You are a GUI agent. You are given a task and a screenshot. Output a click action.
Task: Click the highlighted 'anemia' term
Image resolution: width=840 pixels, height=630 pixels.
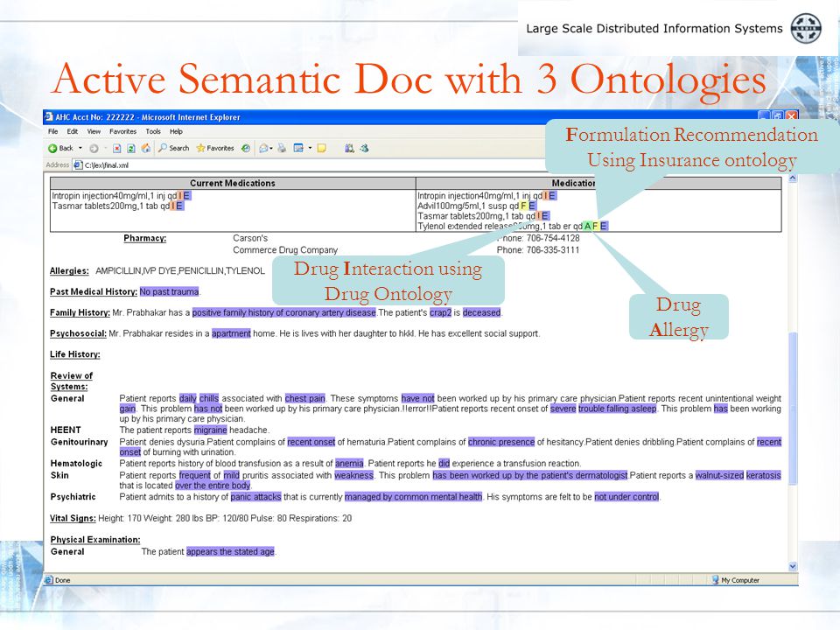[x=349, y=464]
